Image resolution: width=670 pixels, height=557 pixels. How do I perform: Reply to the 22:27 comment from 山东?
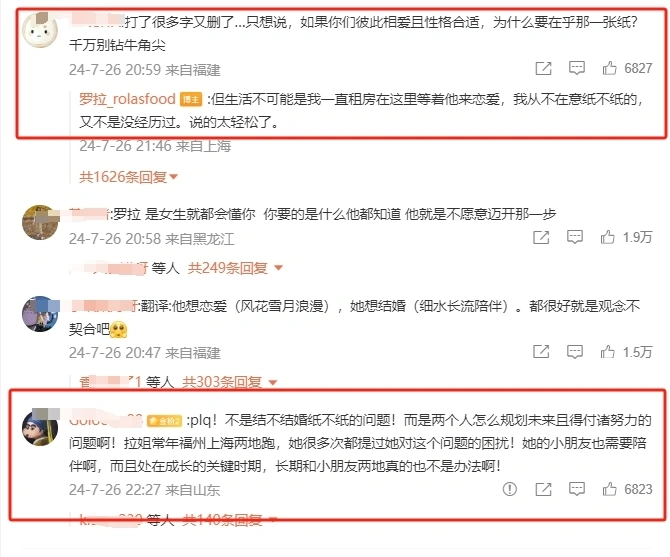tap(576, 489)
